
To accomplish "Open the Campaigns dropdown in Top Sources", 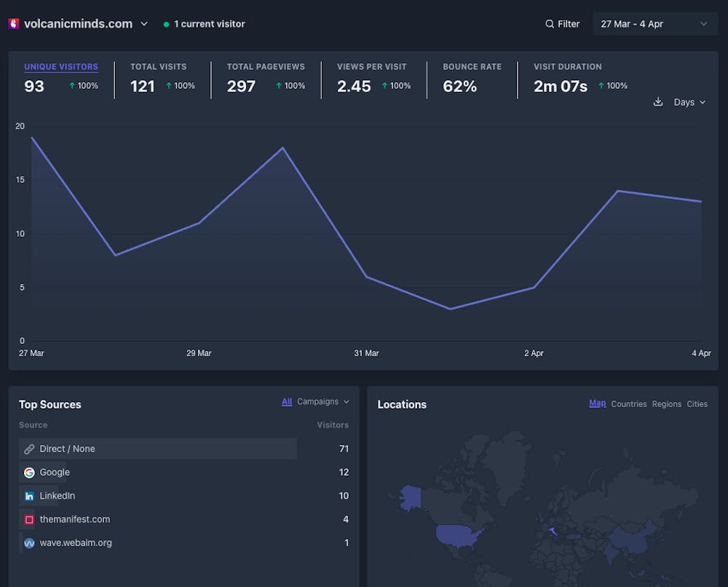I will pos(323,402).
